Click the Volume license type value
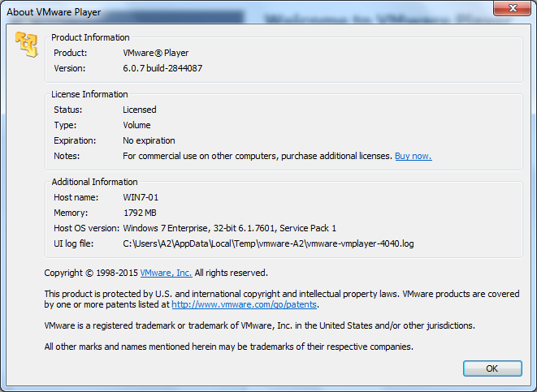Viewport: 537px width, 392px height. click(x=136, y=125)
